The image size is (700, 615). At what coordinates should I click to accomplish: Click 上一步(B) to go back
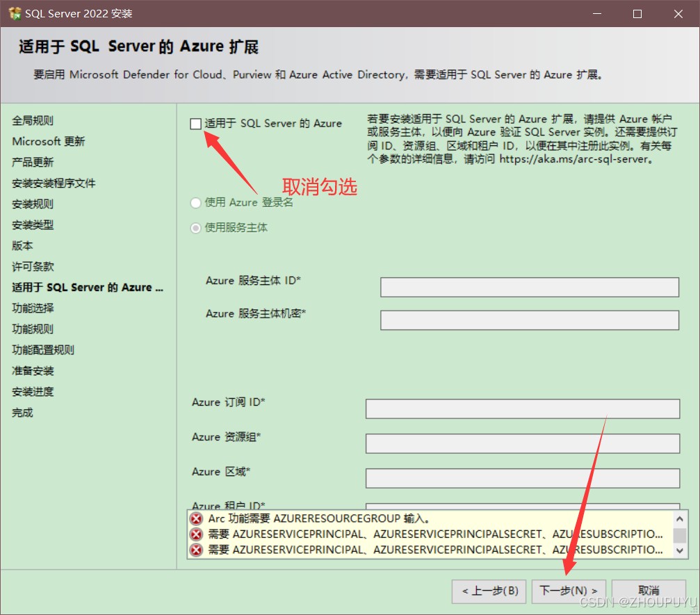pos(489,591)
